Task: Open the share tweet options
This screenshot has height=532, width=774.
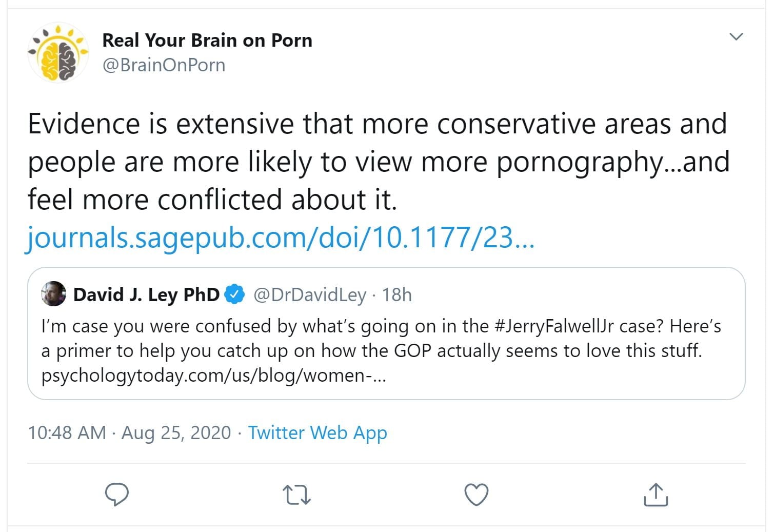Action: point(656,495)
